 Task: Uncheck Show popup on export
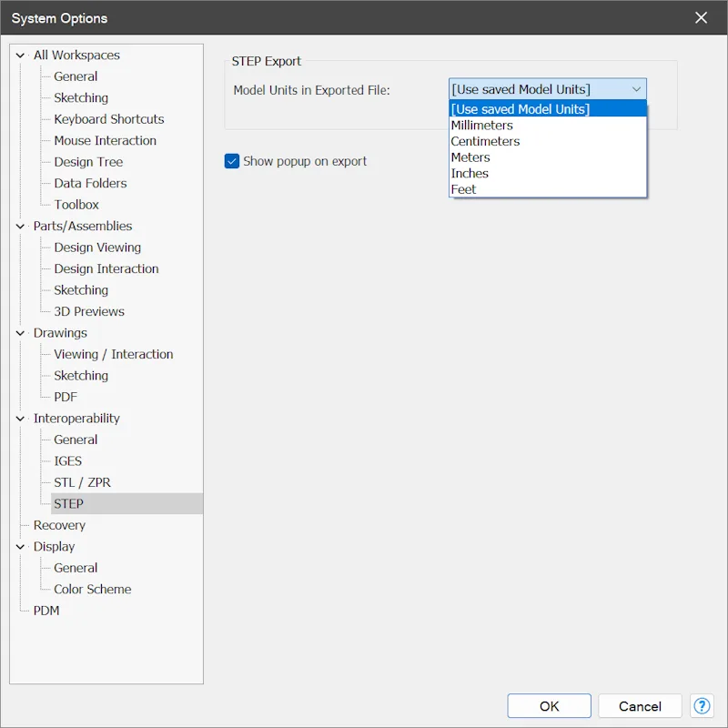(232, 161)
